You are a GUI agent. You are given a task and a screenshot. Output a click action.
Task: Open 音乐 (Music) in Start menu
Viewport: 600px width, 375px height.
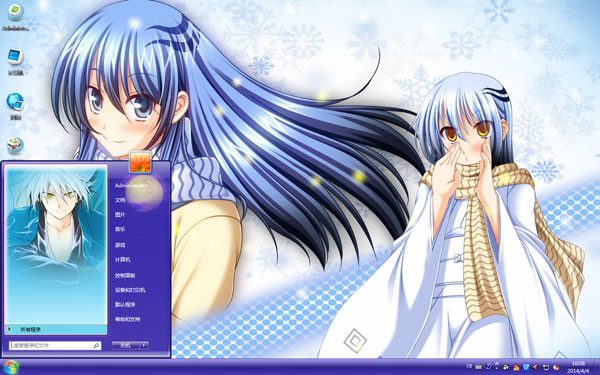(x=120, y=229)
